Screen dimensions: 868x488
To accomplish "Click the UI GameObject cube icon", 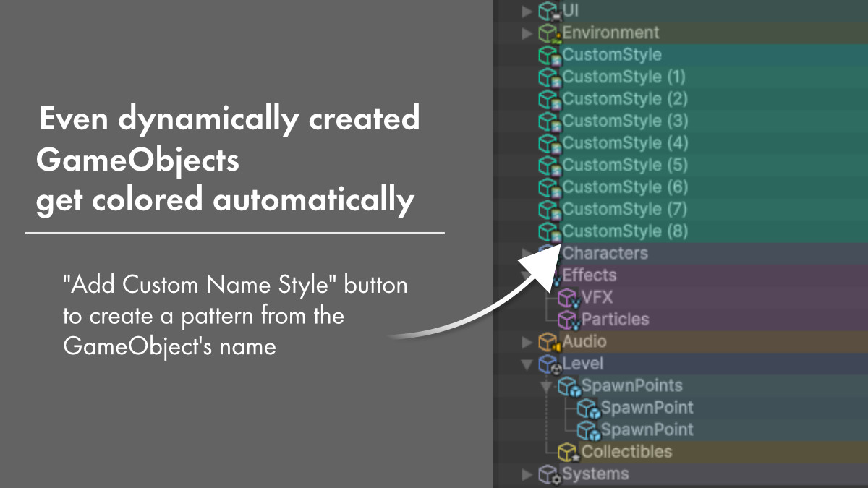I will (x=550, y=12).
